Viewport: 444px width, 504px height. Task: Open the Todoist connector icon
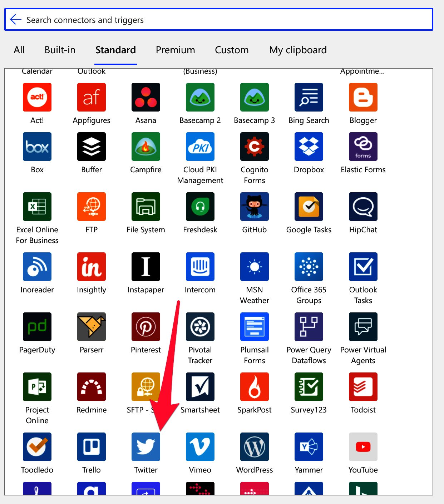[x=363, y=387]
